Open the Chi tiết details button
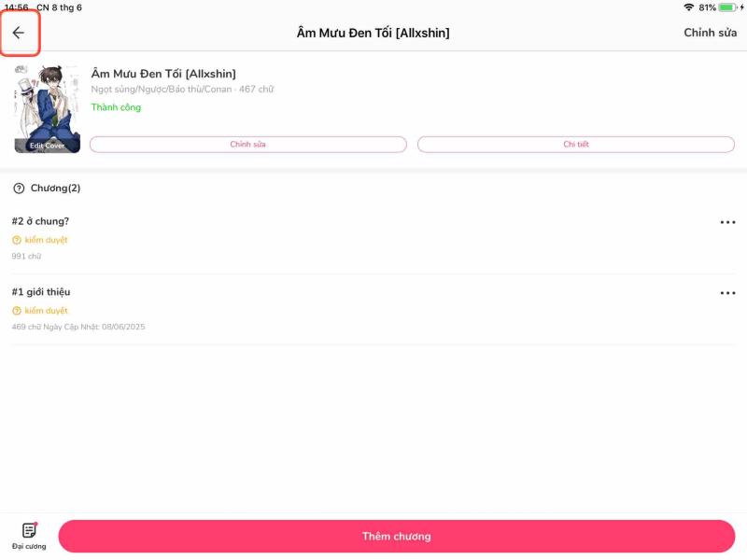The image size is (747, 560). (x=576, y=145)
